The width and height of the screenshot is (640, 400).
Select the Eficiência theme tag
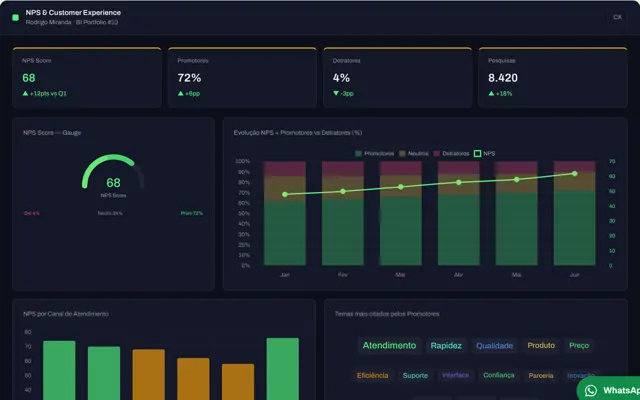pyautogui.click(x=373, y=376)
